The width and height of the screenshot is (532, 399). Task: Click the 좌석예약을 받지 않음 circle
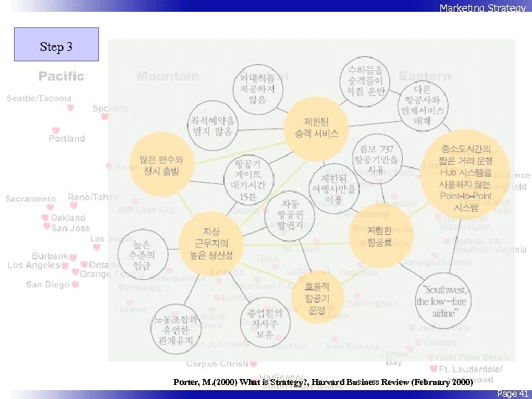(x=213, y=126)
